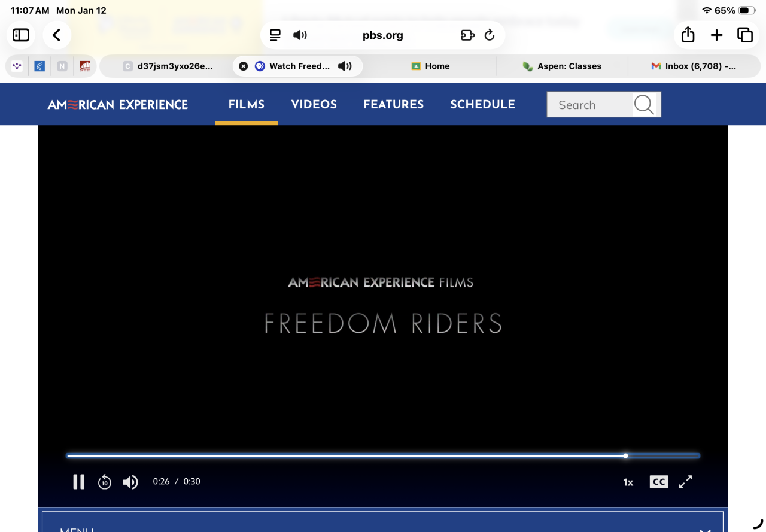Mute the video player volume
This screenshot has width=766, height=532.
[x=130, y=482]
